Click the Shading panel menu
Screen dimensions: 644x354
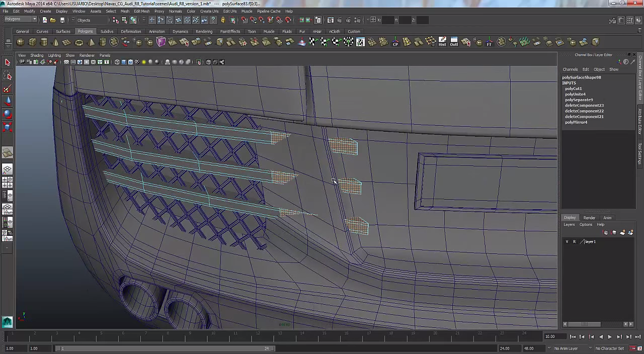[x=37, y=55]
